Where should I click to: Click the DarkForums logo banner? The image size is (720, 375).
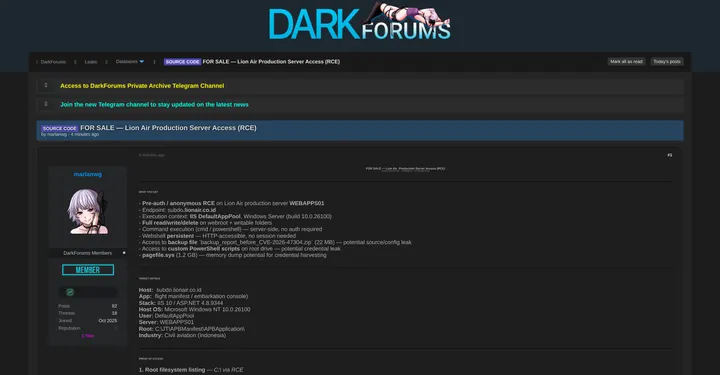[x=360, y=22]
